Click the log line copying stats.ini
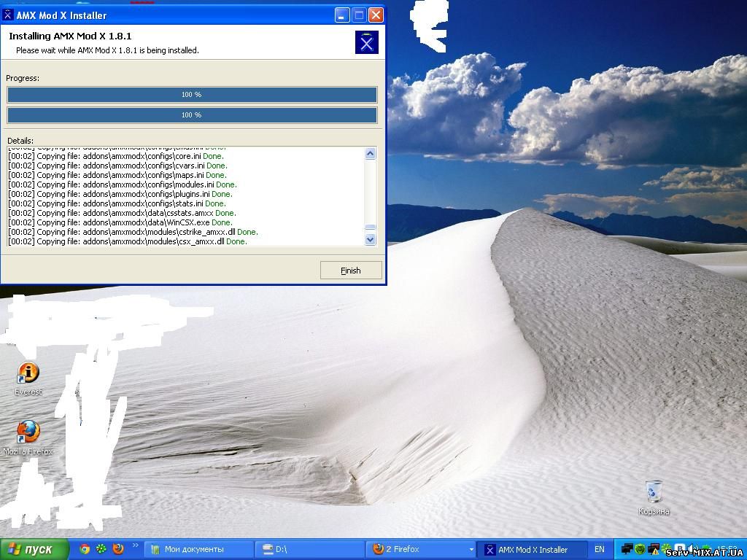Image resolution: width=747 pixels, height=560 pixels. coord(117,203)
